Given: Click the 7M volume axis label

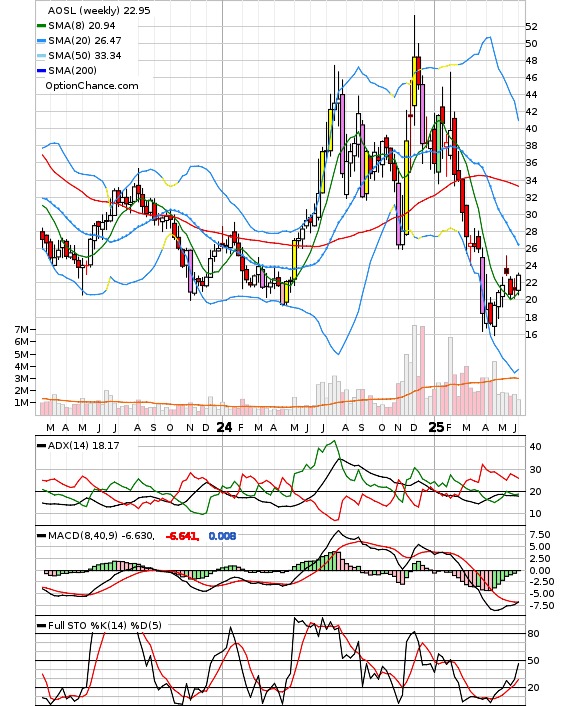Looking at the screenshot, I should point(22,330).
